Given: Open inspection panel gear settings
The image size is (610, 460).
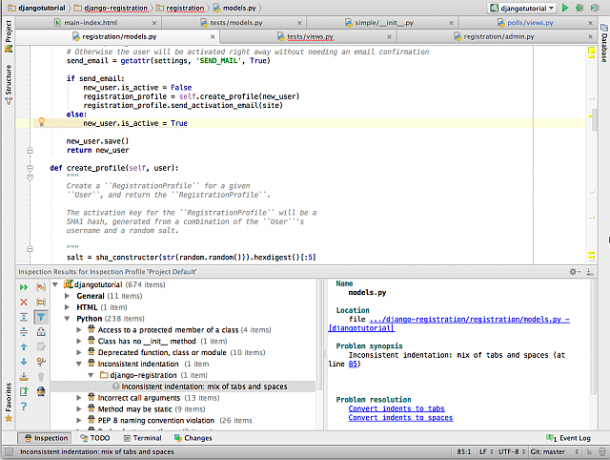Looking at the screenshot, I should click(x=575, y=272).
